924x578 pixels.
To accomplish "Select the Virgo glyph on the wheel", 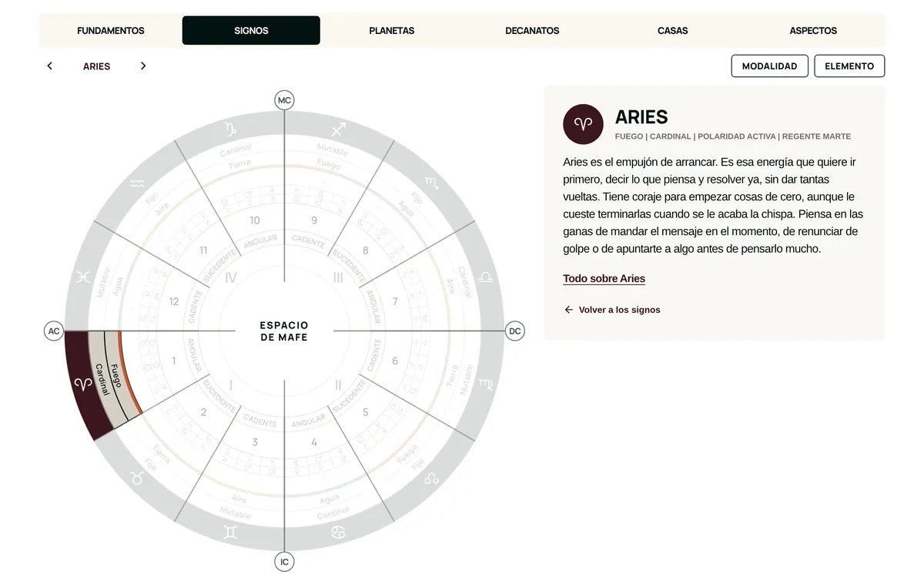I will [x=485, y=384].
